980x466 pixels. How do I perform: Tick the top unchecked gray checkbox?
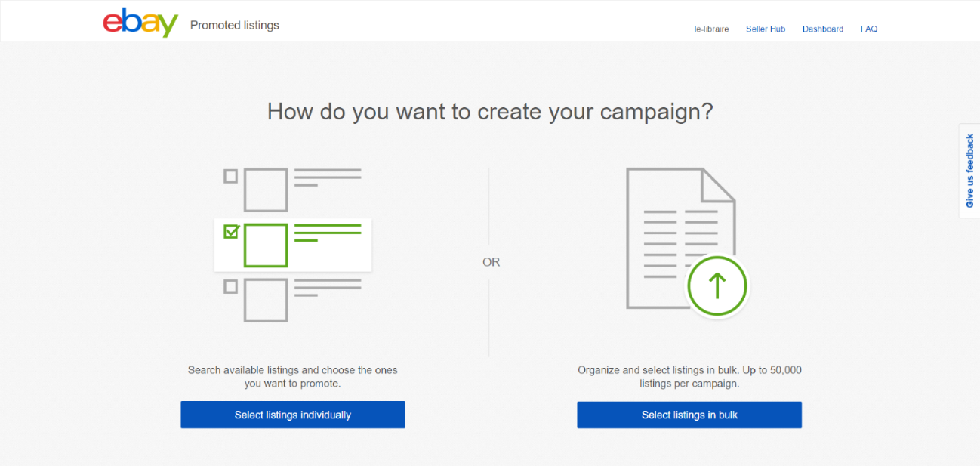pos(231,176)
